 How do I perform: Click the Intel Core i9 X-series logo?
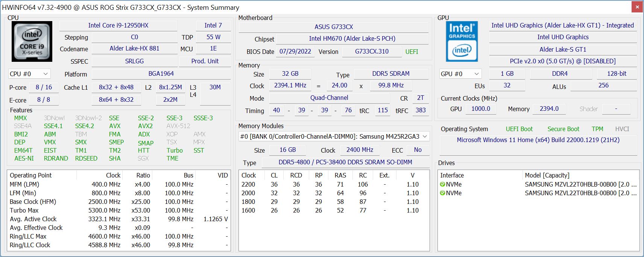coord(32,41)
